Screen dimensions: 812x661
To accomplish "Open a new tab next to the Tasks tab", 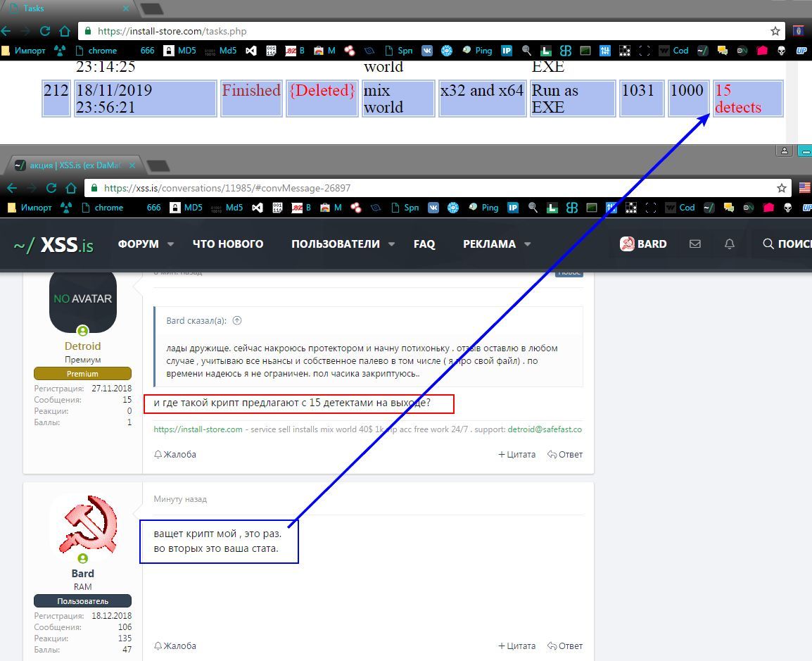I will tap(152, 9).
